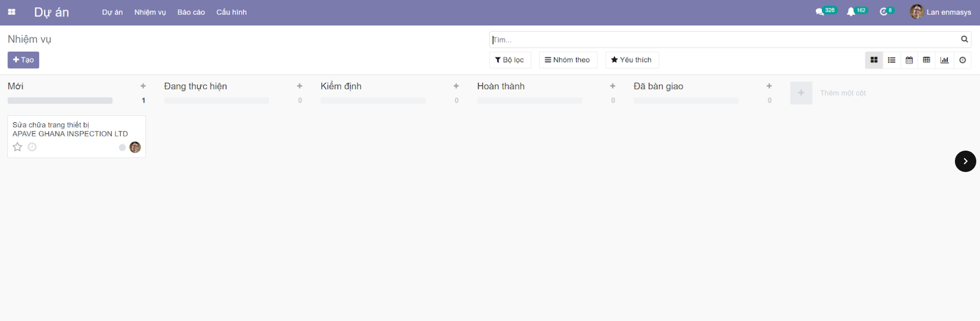The width and height of the screenshot is (980, 321).
Task: Open the activities clock icon in header
Action: pyautogui.click(x=883, y=12)
